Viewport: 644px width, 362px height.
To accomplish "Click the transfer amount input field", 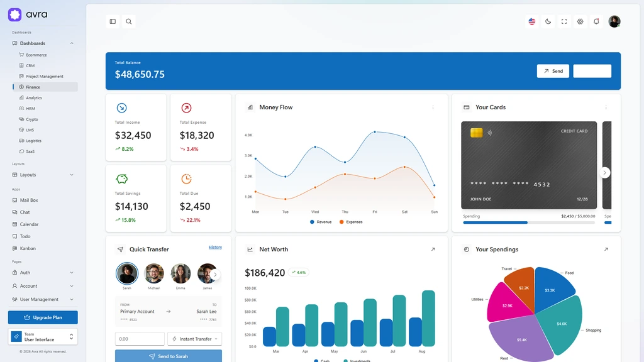I will coord(140,339).
